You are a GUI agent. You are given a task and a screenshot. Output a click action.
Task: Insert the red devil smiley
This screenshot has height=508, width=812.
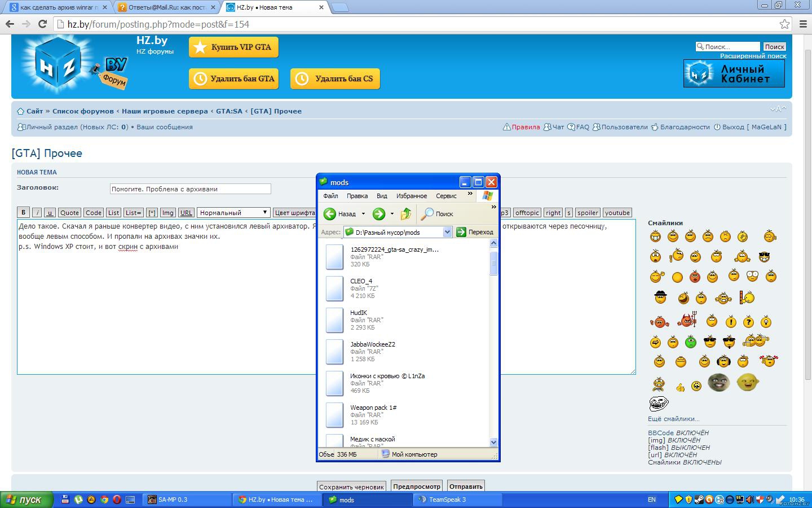687,320
